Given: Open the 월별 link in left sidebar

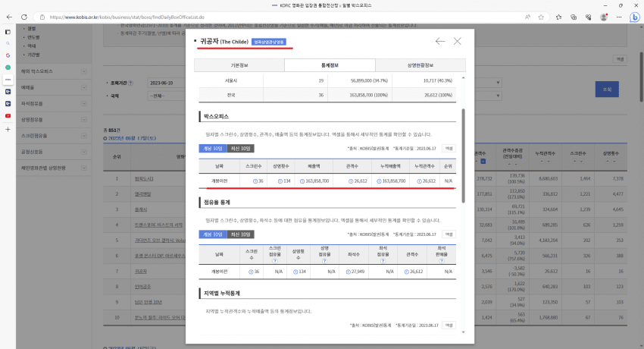Looking at the screenshot, I should coord(32,28).
